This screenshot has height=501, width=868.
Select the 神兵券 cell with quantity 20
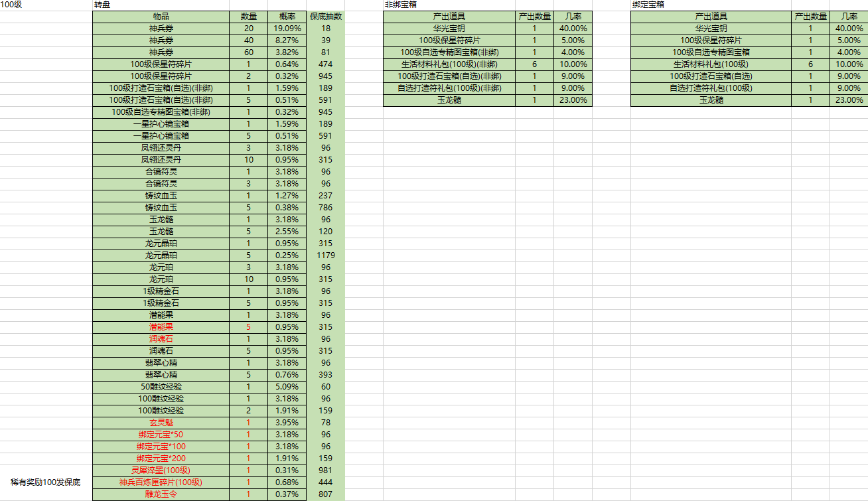pos(161,29)
